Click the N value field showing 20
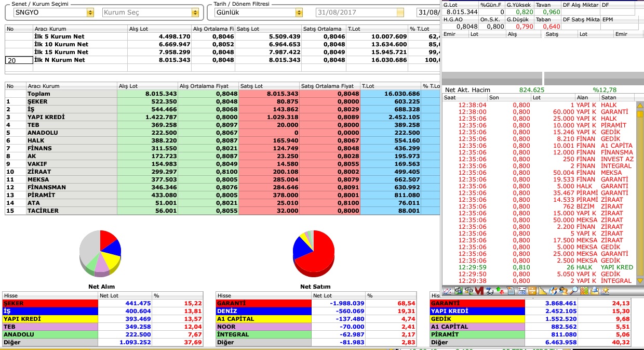The height and width of the screenshot is (350, 644). click(x=19, y=60)
